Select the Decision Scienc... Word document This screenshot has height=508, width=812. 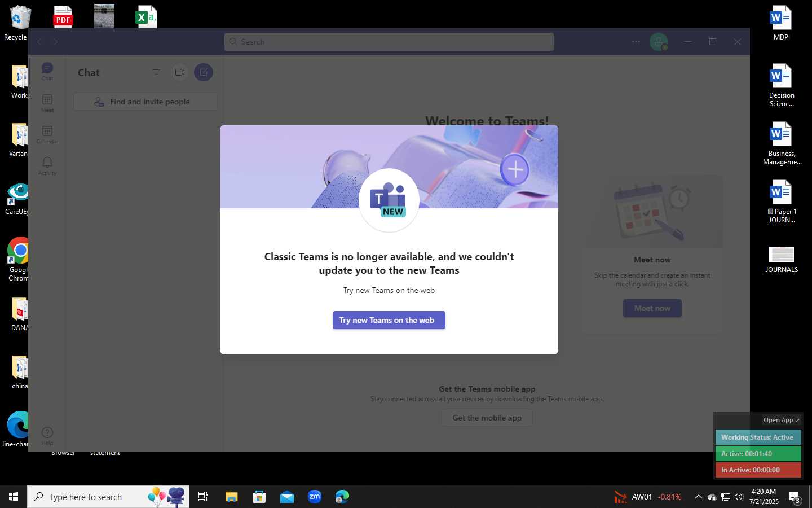[x=782, y=85]
